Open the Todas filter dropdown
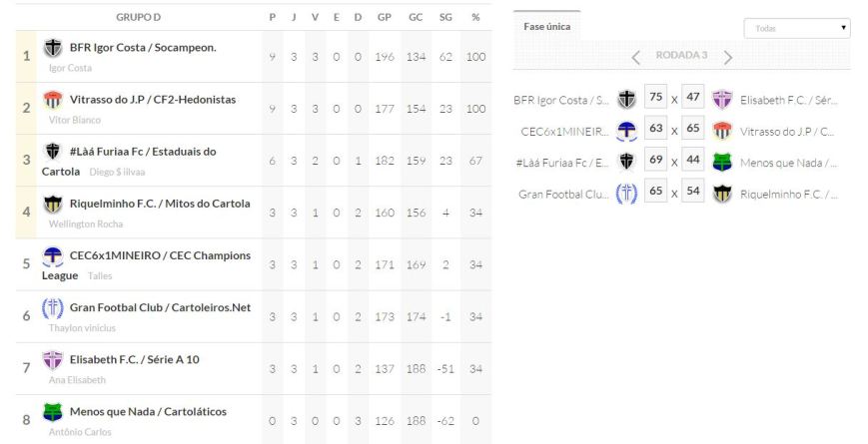868x444 pixels. pyautogui.click(x=796, y=28)
